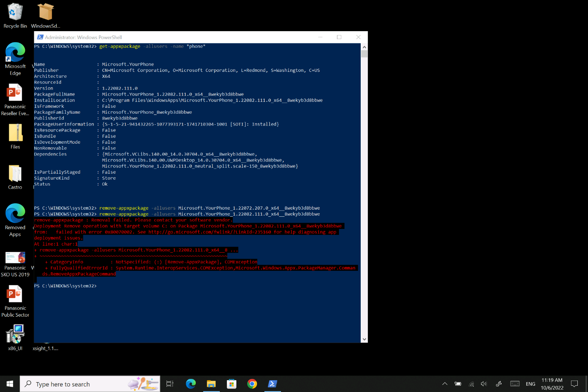This screenshot has width=588, height=392.
Task: Check battery status tray icon
Action: click(458, 384)
